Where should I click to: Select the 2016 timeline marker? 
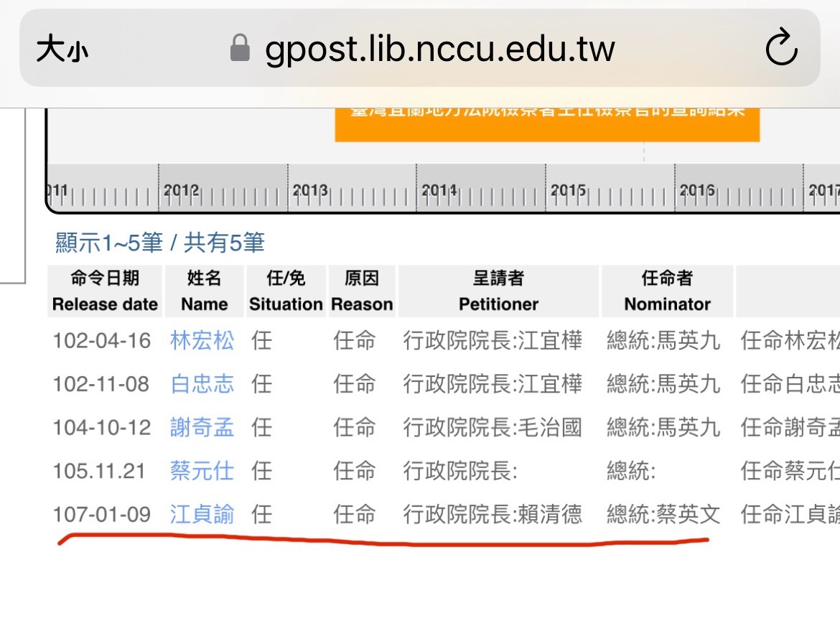tap(696, 191)
